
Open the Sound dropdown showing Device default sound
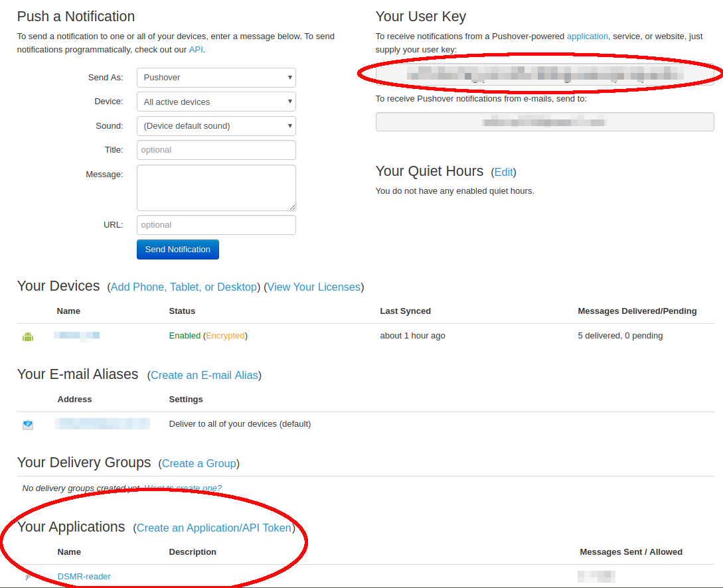[216, 126]
